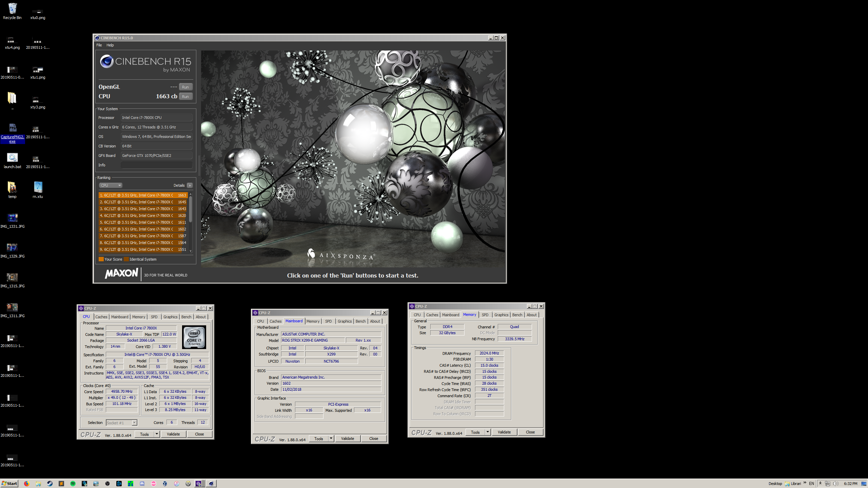Image resolution: width=868 pixels, height=488 pixels.
Task: Select the xtu4.png desktop file
Action: point(12,43)
